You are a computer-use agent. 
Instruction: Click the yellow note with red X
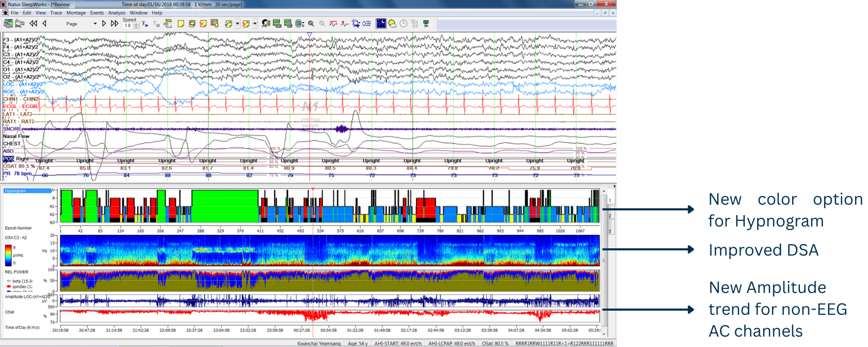(x=203, y=23)
